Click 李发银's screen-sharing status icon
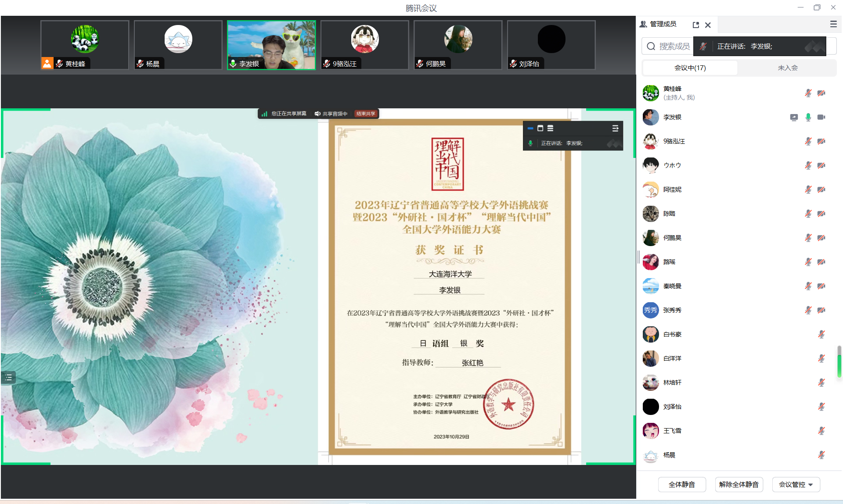843x504 pixels. pos(794,117)
